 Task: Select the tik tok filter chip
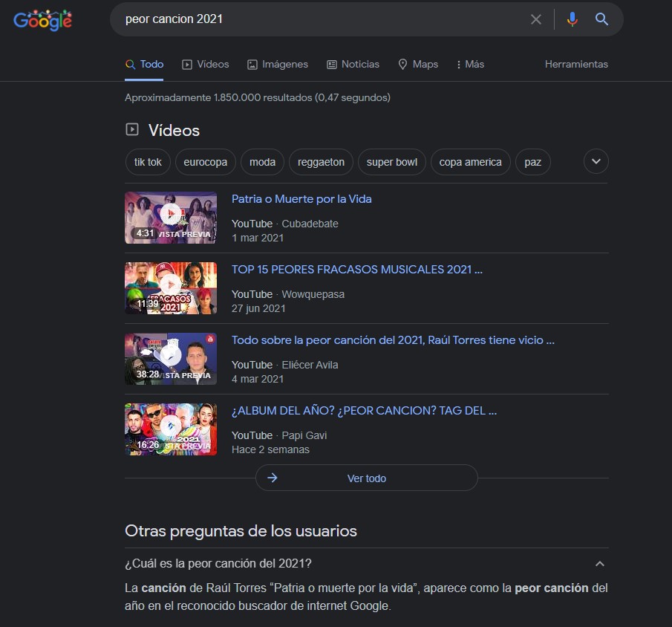point(148,162)
